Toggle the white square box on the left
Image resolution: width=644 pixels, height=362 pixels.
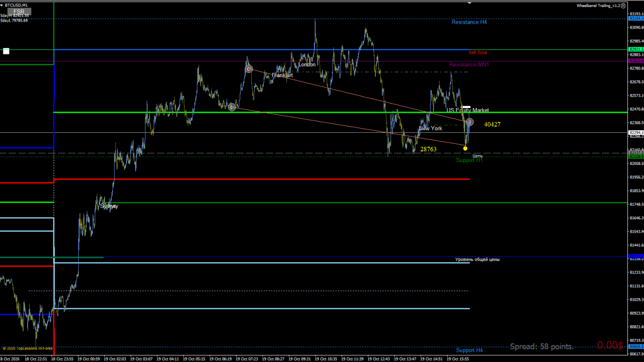tap(6, 51)
